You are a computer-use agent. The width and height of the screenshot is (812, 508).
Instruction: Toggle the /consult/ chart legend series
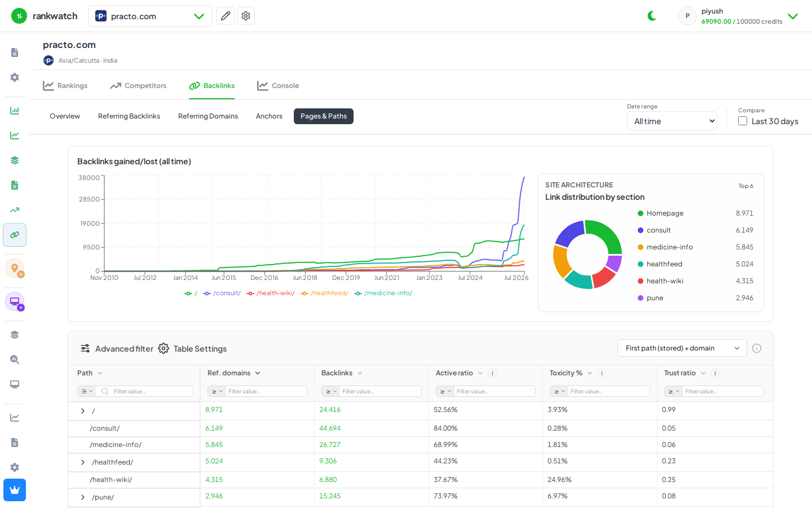(222, 293)
